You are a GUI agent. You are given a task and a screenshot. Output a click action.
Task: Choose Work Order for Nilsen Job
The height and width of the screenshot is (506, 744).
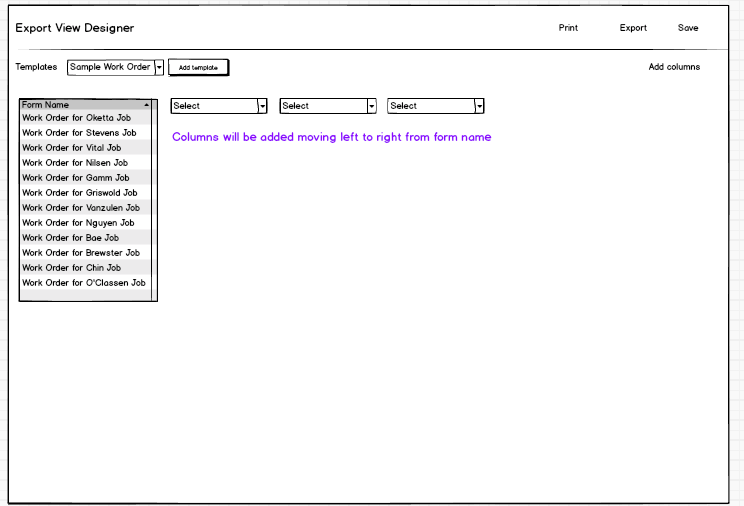pos(75,163)
